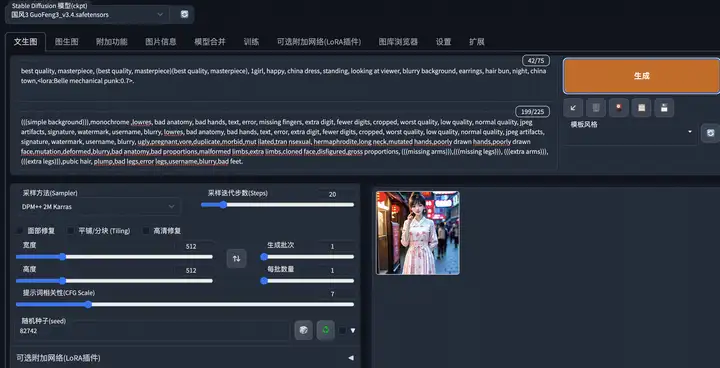Expand the 可选附加网络(LoRA插件) section
Viewport: 720px width, 368px height.
(185, 358)
